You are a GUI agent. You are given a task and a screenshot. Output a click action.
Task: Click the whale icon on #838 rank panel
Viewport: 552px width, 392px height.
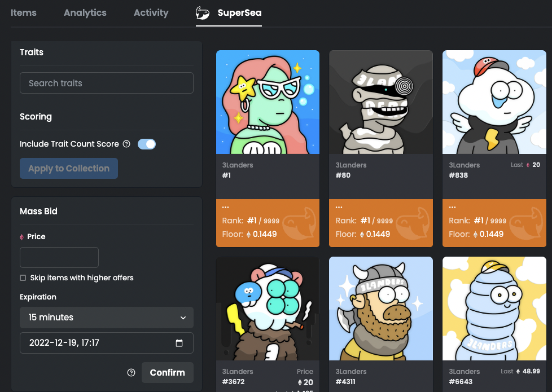pos(526,223)
